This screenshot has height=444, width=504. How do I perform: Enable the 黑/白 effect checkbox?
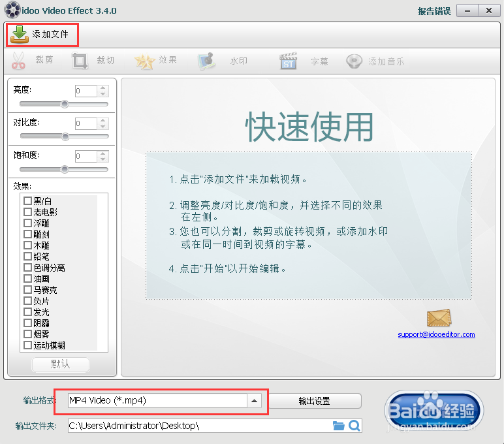coord(27,201)
